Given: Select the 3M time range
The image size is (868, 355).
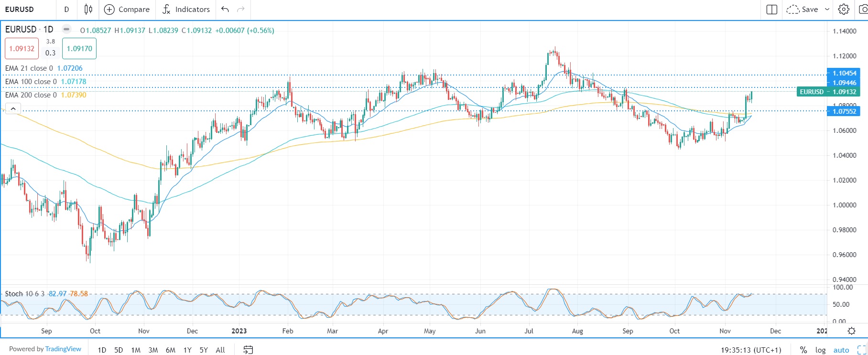Looking at the screenshot, I should pyautogui.click(x=153, y=350).
